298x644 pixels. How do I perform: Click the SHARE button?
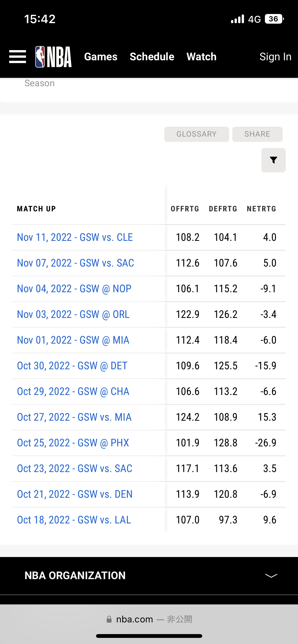[x=257, y=134]
